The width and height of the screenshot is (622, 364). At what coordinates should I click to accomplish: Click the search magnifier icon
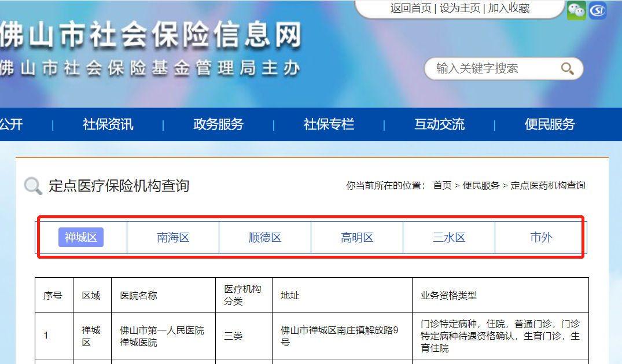pyautogui.click(x=567, y=69)
